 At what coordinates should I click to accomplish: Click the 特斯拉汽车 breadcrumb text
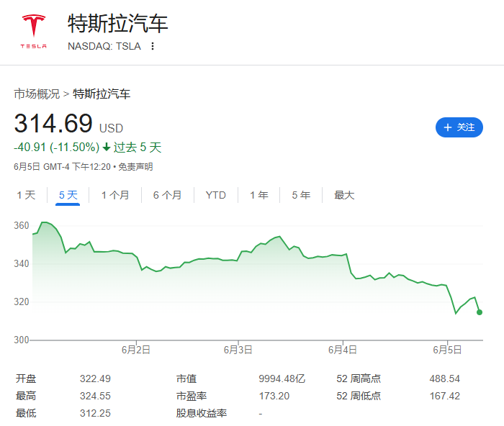102,94
